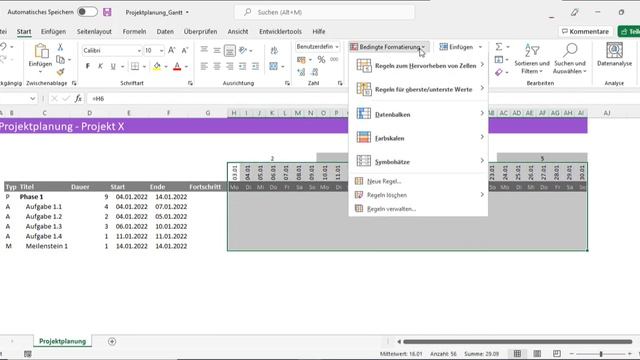Open Suchen und Auswählen menu

pyautogui.click(x=570, y=59)
